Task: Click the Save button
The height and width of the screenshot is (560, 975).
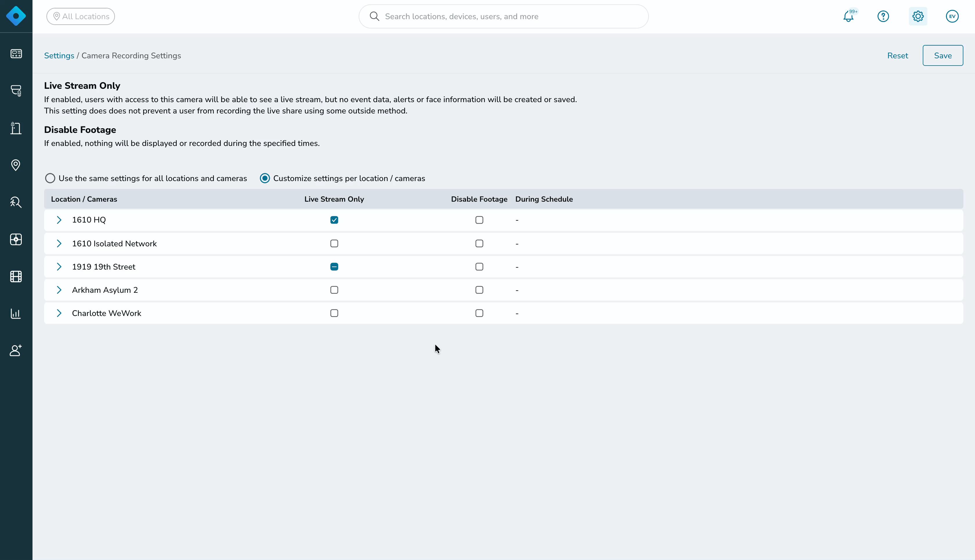Action: click(x=943, y=56)
